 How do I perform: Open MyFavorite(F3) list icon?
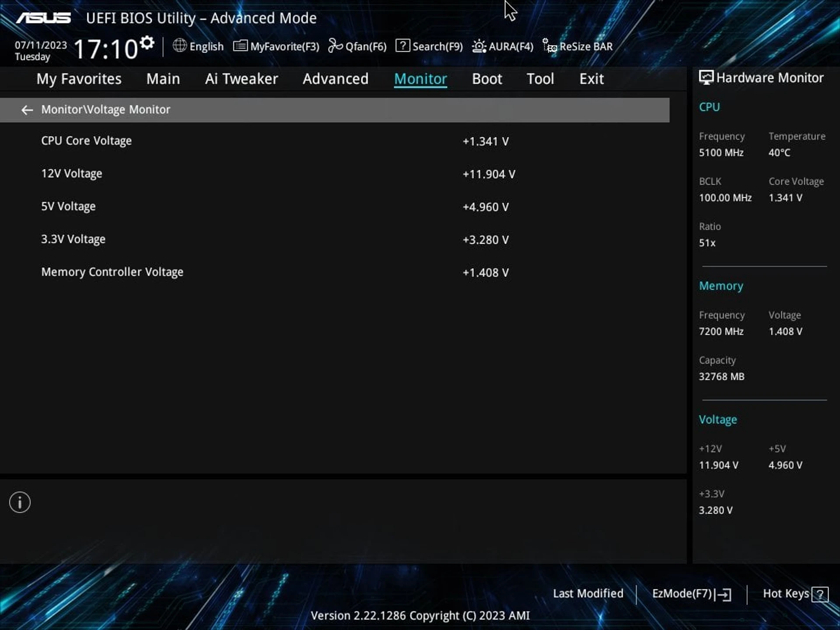pos(240,46)
